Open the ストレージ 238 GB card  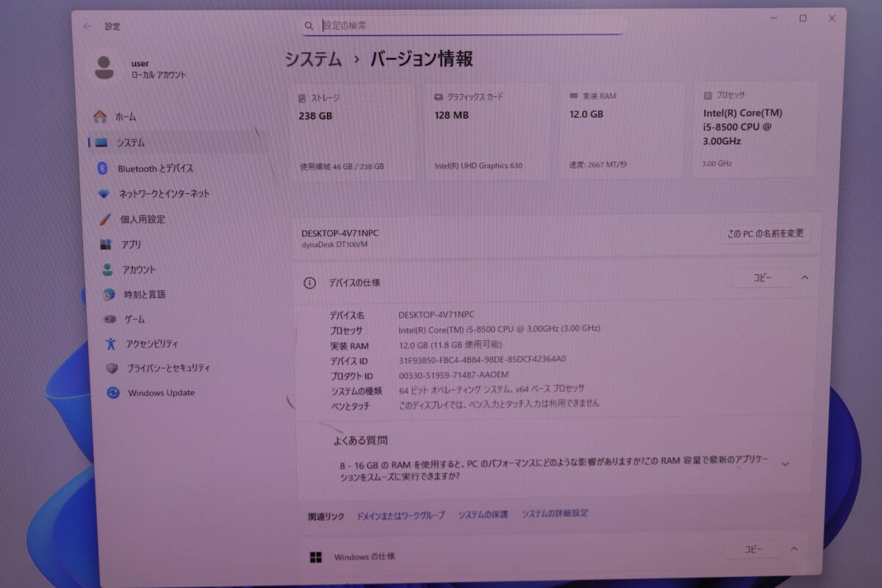[x=354, y=132]
